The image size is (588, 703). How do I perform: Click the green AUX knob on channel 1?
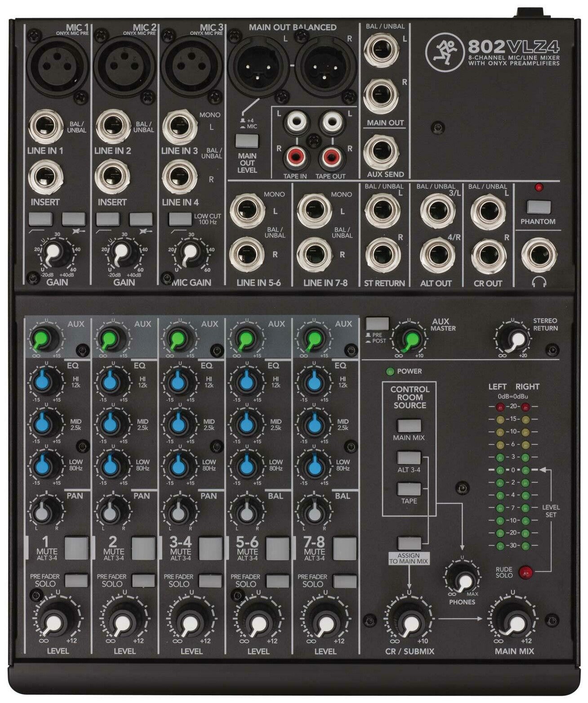(x=45, y=338)
